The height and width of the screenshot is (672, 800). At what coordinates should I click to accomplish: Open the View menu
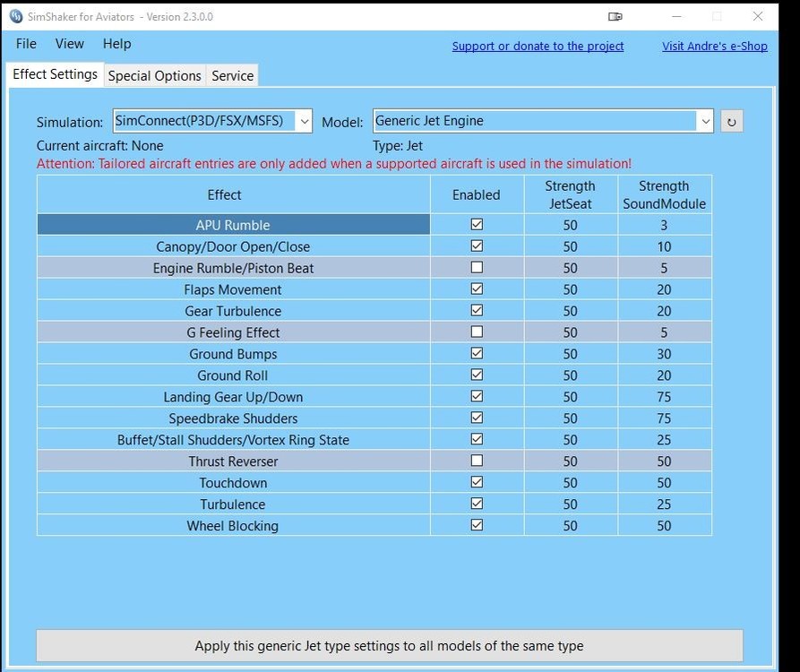pyautogui.click(x=70, y=44)
